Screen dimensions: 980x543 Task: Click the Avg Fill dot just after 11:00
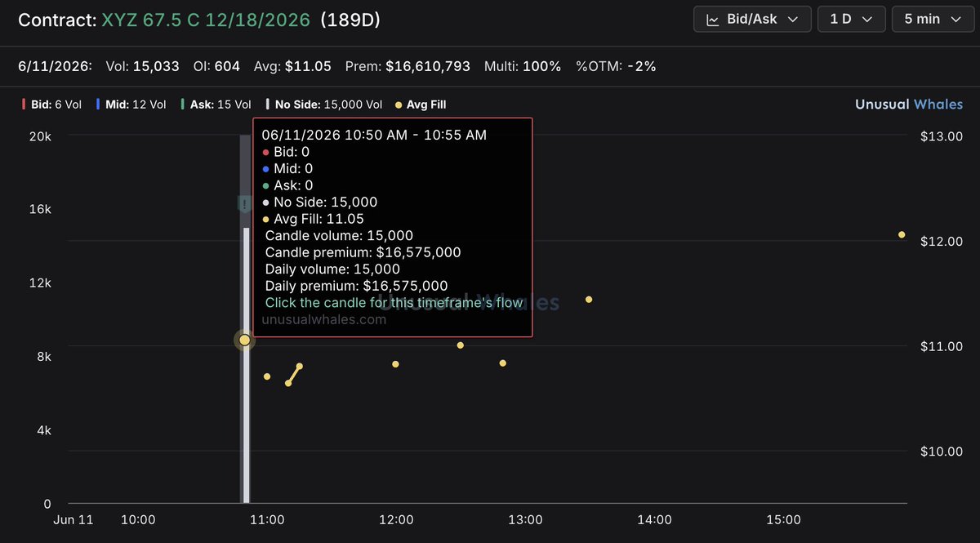click(x=267, y=376)
